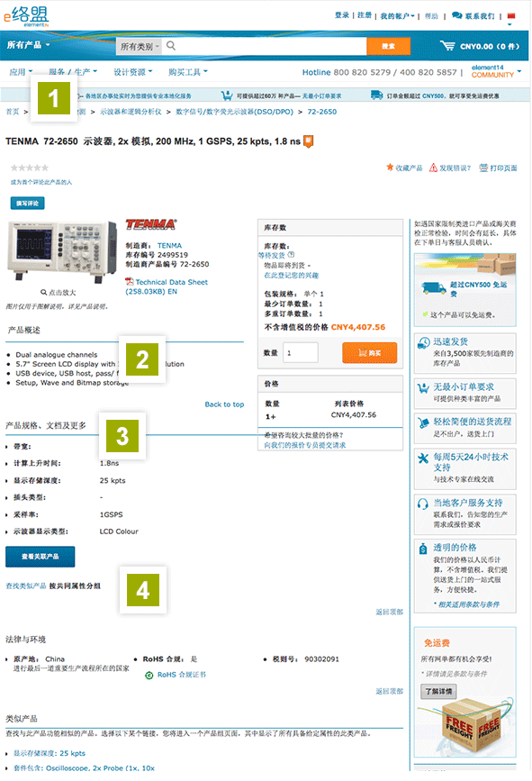Click the 查找类似产品 link
Image resolution: width=532 pixels, height=781 pixels.
pyautogui.click(x=26, y=586)
